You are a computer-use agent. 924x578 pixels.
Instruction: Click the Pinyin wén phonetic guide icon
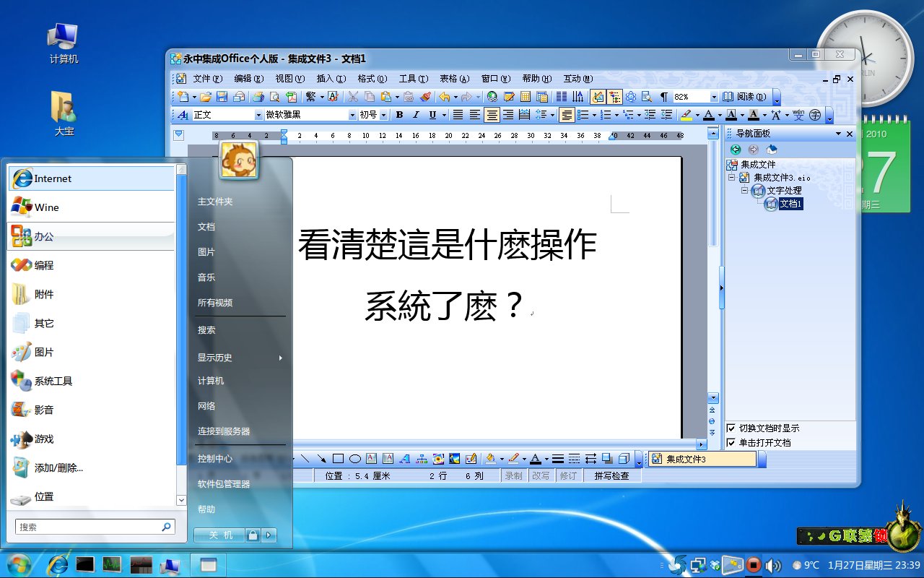[x=798, y=115]
